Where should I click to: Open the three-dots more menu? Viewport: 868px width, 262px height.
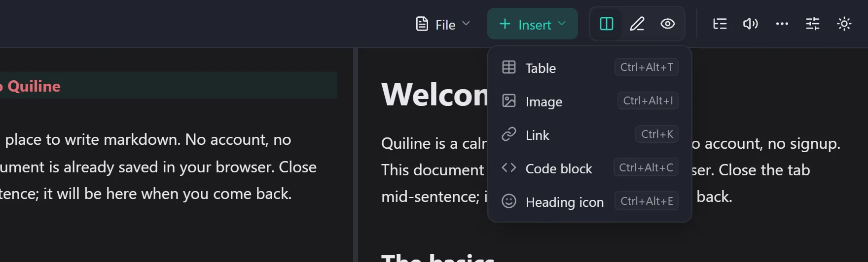coord(782,24)
